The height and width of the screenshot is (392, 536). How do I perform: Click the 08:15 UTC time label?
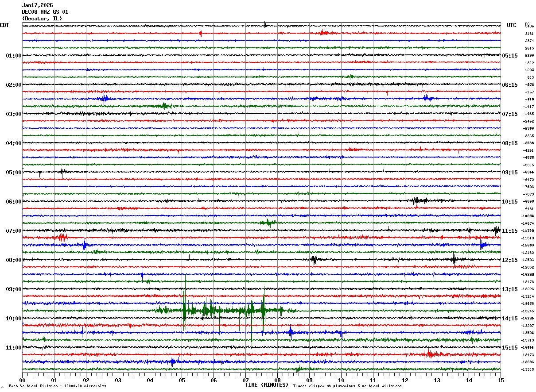[510, 143]
